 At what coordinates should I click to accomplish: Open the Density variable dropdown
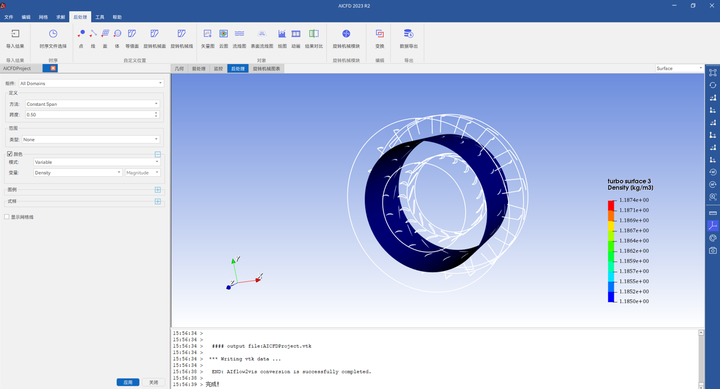78,173
